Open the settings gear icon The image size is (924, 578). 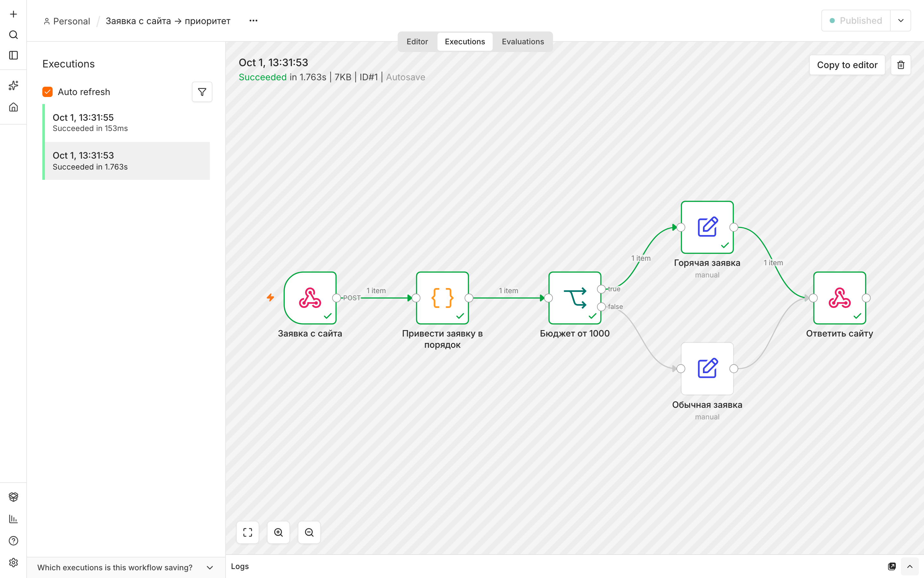click(x=13, y=562)
